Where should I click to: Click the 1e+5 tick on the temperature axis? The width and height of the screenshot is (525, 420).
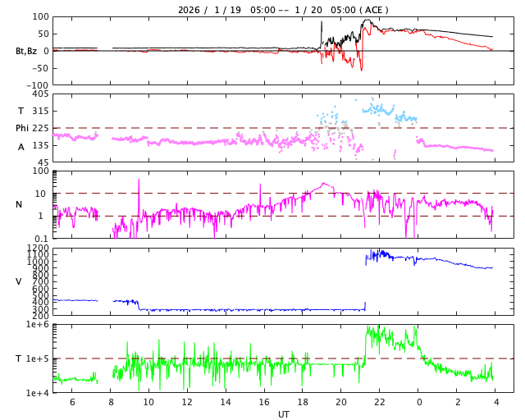(38, 358)
